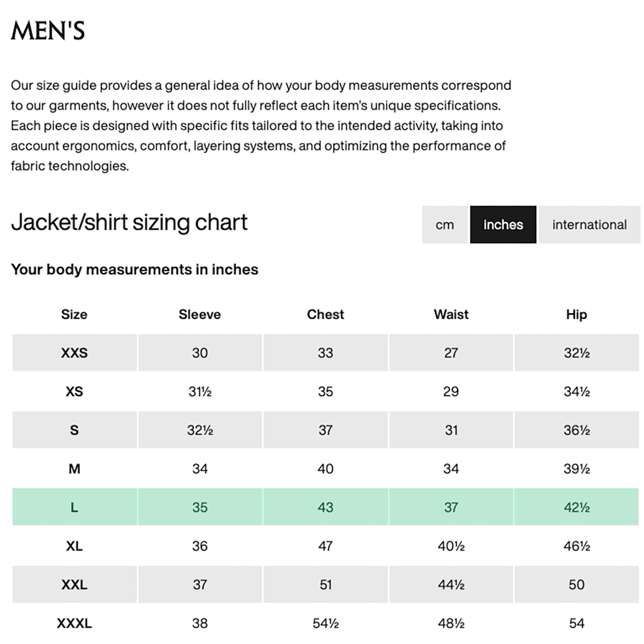The width and height of the screenshot is (644, 644).
Task: Click the XXS size row label
Action: [74, 353]
